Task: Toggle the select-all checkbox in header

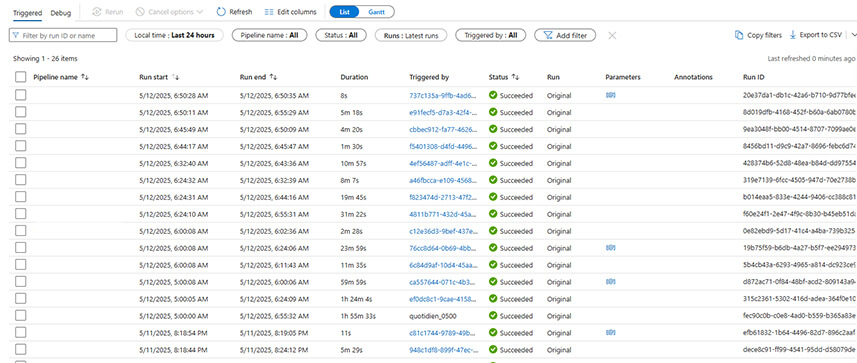Action: coord(21,78)
